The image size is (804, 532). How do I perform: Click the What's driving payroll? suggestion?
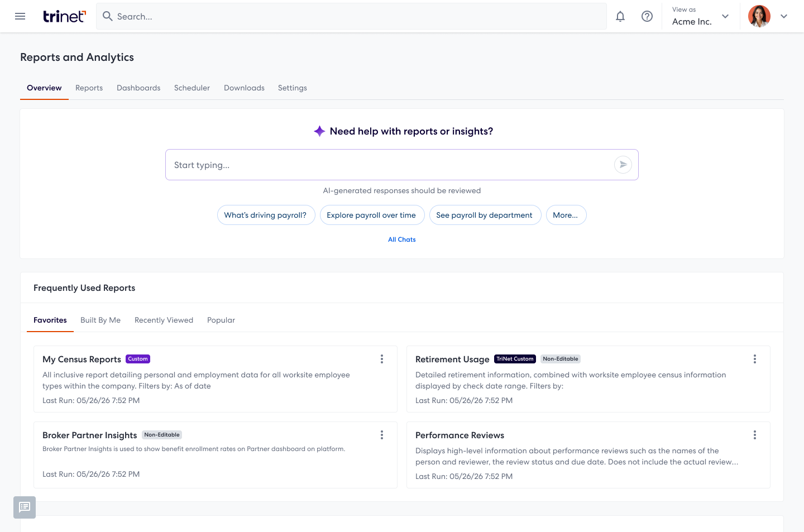[x=266, y=215]
